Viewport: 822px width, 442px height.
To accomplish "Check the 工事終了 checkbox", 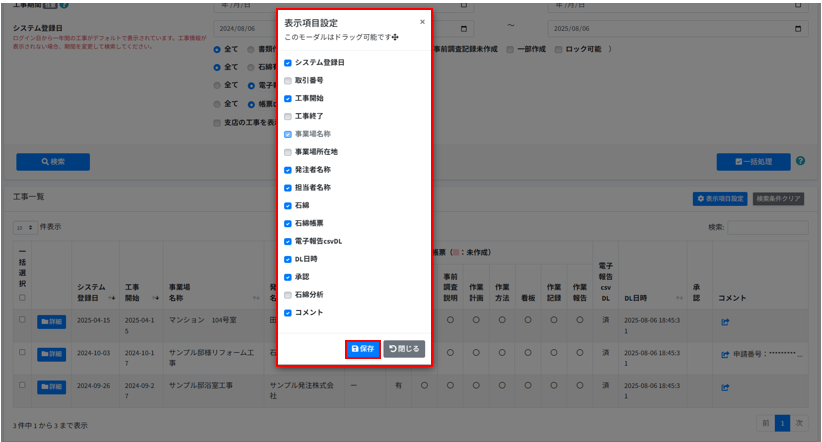I will 288,116.
